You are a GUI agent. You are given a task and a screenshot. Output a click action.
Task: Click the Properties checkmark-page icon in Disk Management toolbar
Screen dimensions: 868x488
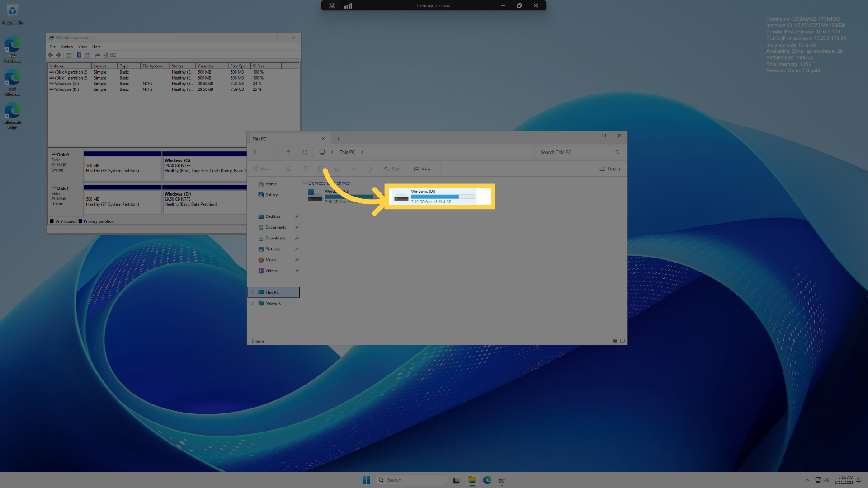click(105, 55)
